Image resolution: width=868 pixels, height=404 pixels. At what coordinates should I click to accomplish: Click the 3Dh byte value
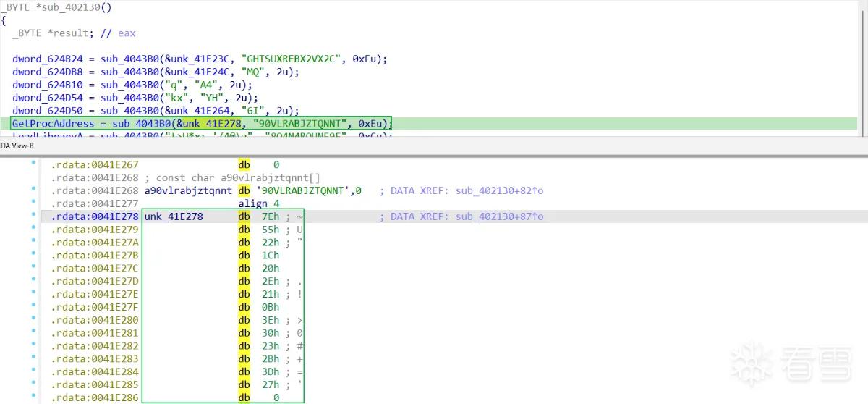pos(272,373)
